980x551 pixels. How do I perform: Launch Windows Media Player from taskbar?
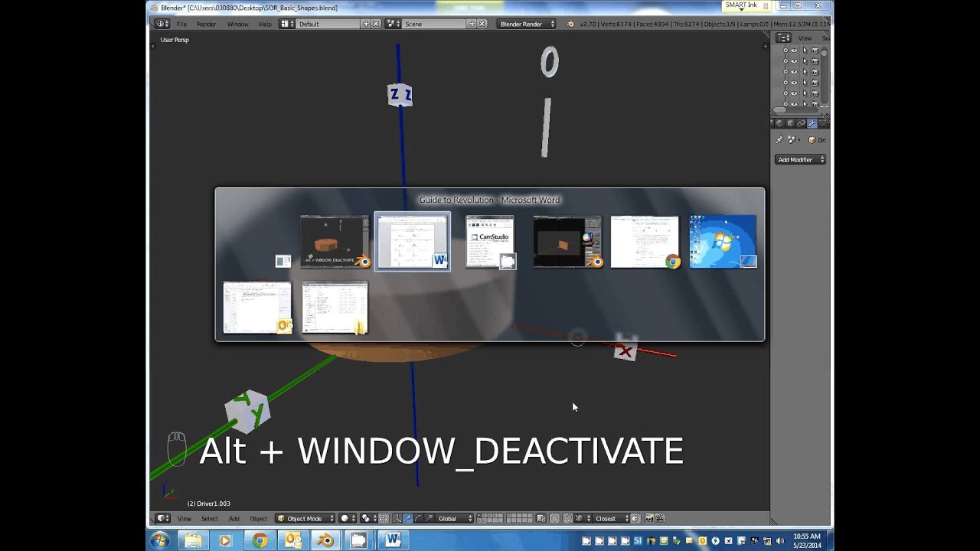point(225,540)
